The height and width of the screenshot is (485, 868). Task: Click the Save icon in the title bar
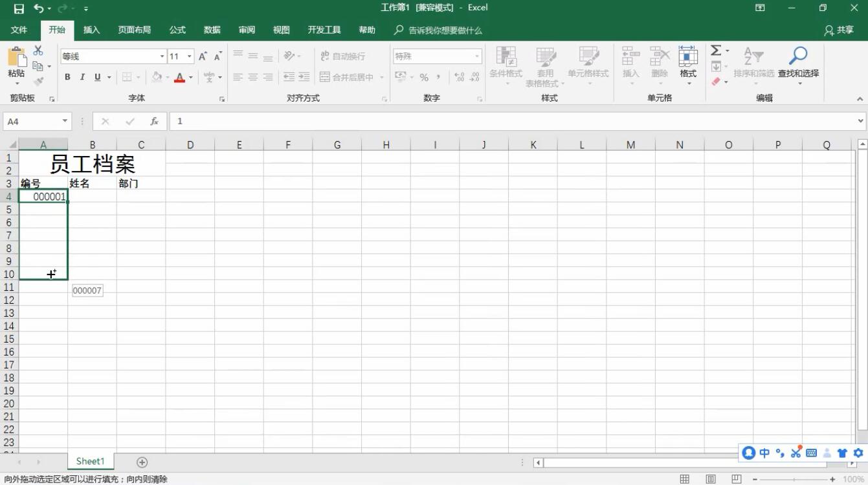pyautogui.click(x=19, y=8)
